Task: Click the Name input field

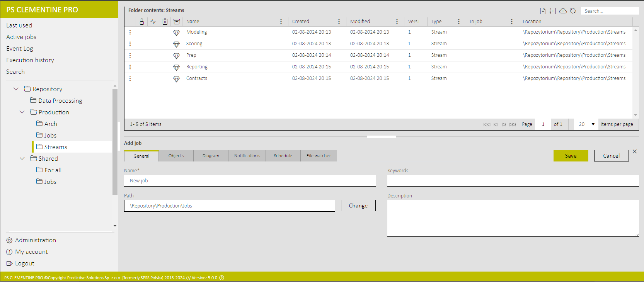Action: [250, 181]
